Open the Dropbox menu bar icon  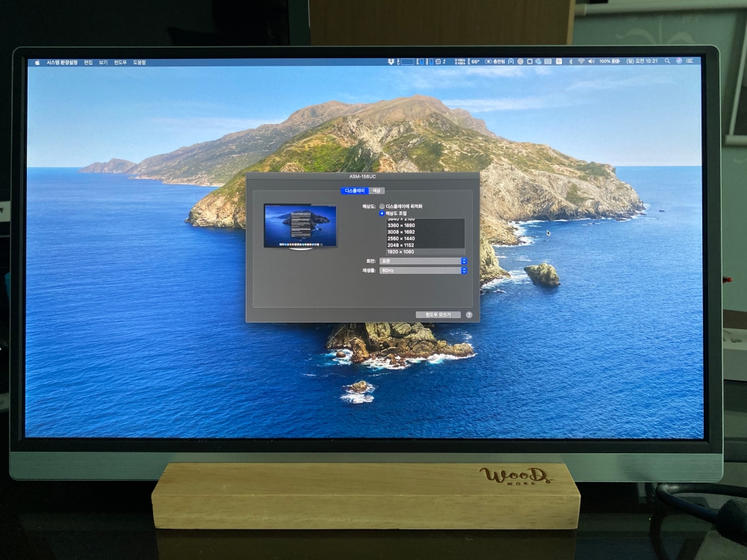(391, 62)
